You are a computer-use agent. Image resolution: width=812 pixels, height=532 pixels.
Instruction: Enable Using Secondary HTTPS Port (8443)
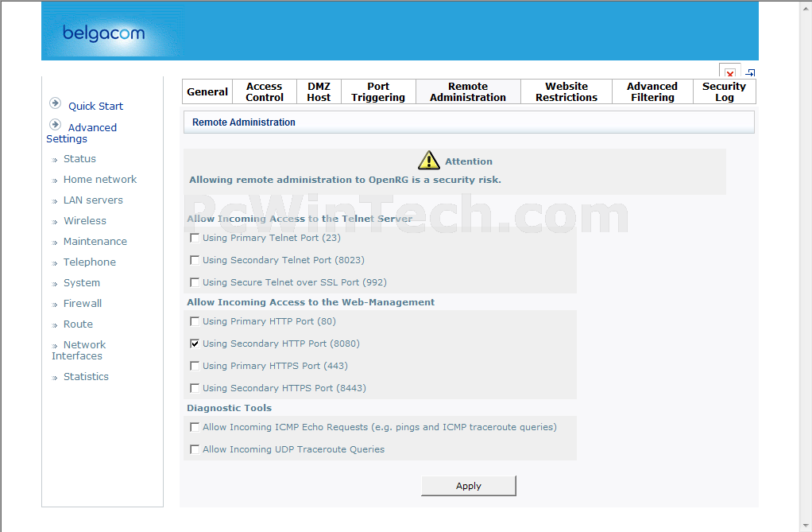click(195, 388)
